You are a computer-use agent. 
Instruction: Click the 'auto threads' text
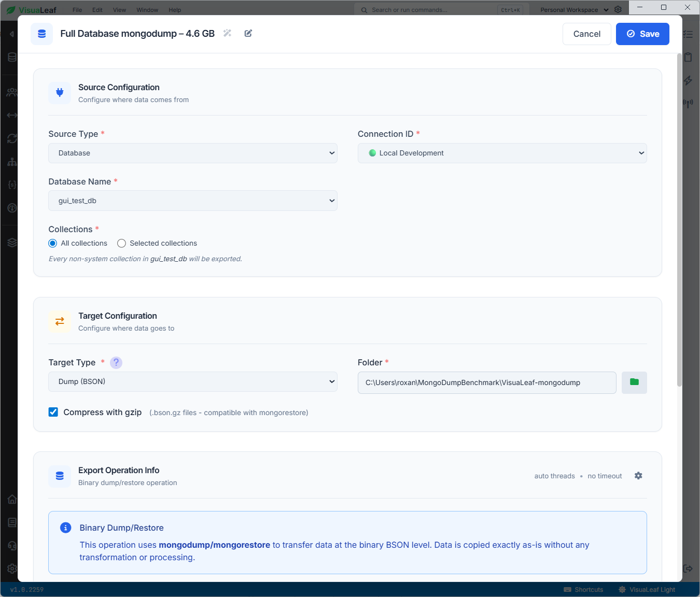point(555,476)
